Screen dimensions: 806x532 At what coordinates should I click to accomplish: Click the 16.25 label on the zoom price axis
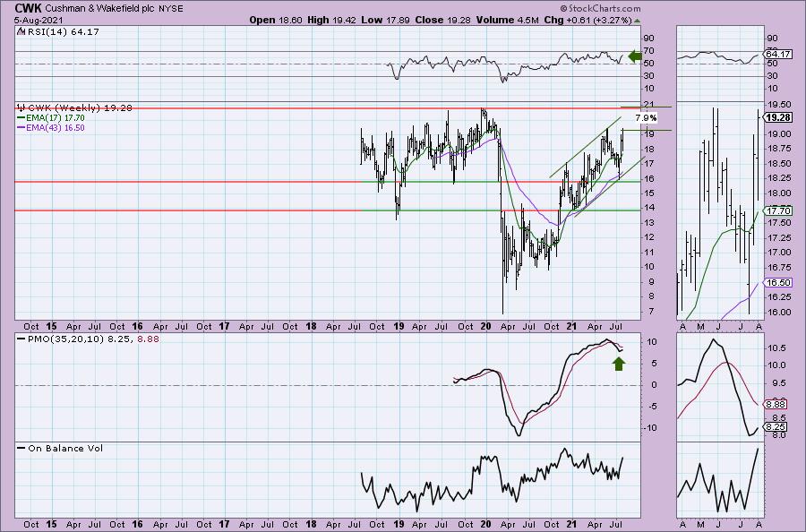(x=778, y=297)
